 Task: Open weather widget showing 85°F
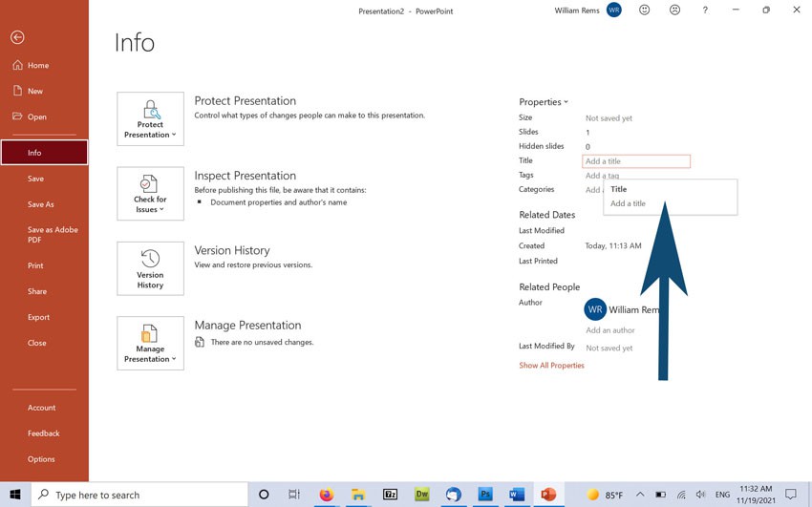pos(607,495)
